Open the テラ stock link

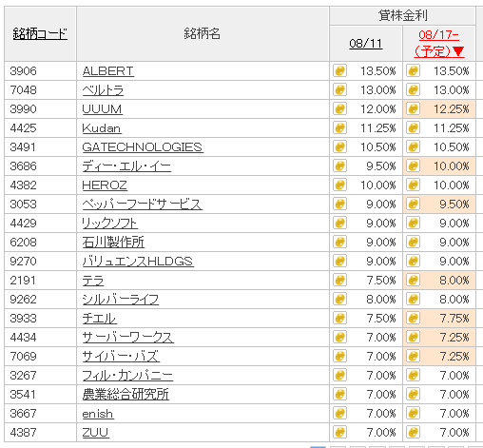[93, 281]
